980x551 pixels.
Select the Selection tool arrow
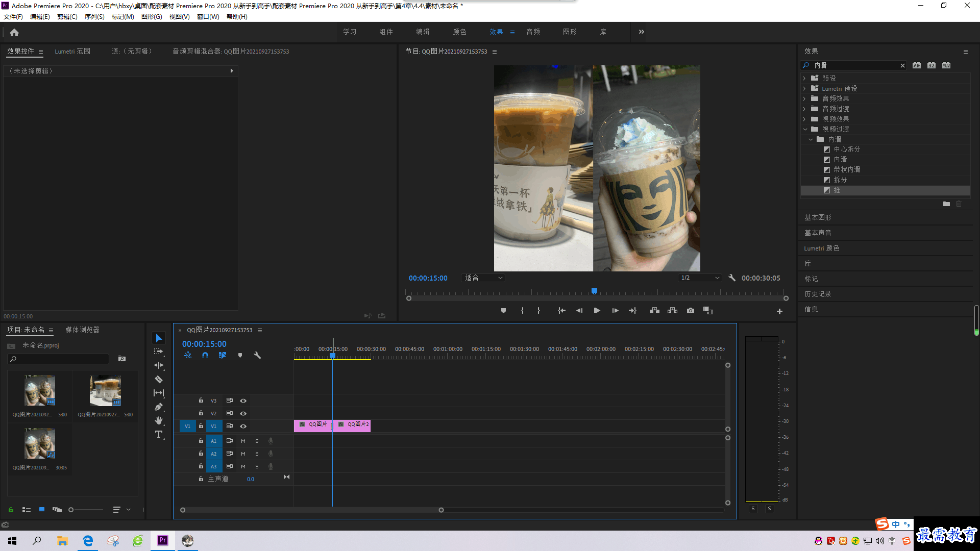[159, 338]
